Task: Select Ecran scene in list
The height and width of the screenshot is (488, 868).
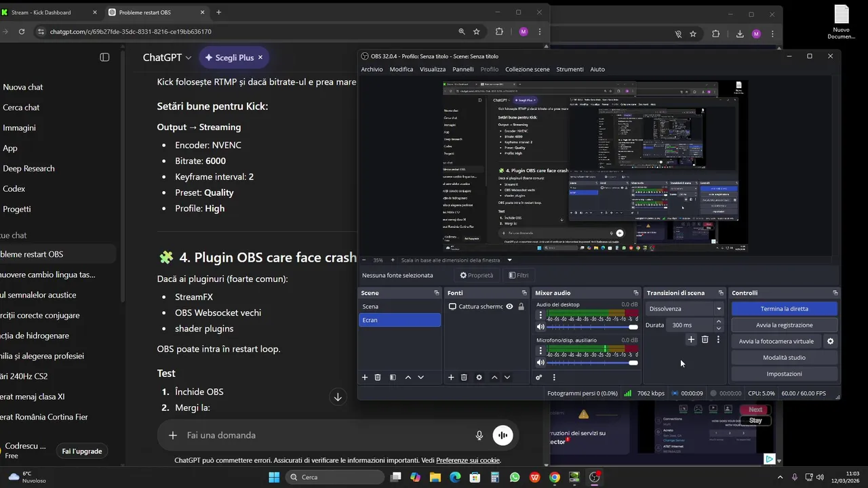Action: (x=399, y=320)
